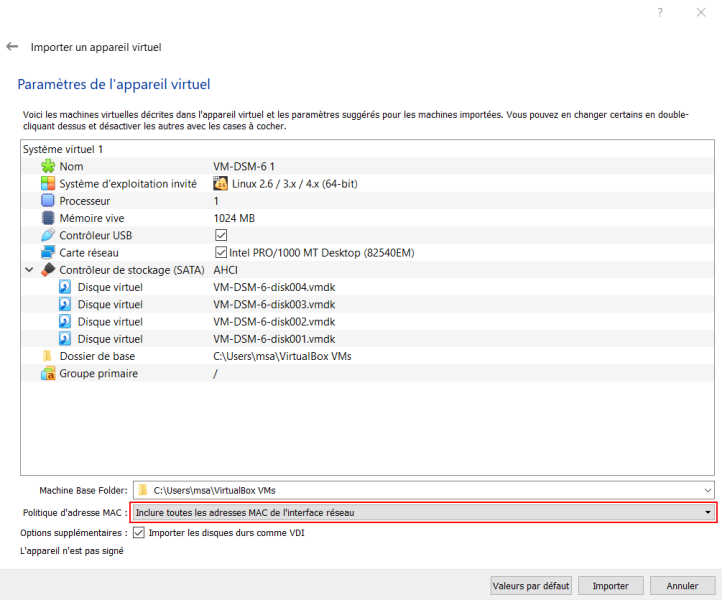Click the Groupe primaire label
Viewport: 722px width, 600px height.
[99, 373]
